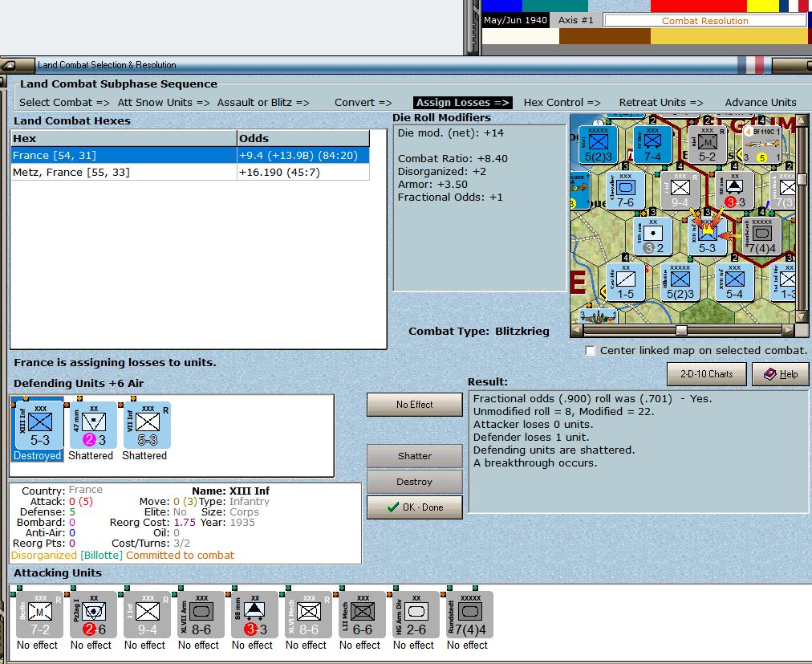Select the VII Inf 5-3 defending unit

[147, 426]
